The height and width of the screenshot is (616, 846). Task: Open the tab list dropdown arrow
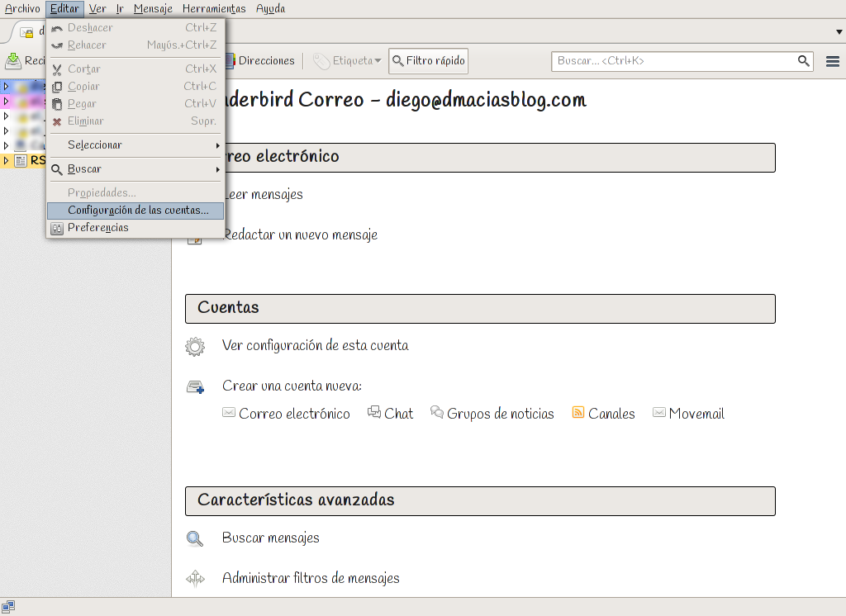click(x=839, y=32)
